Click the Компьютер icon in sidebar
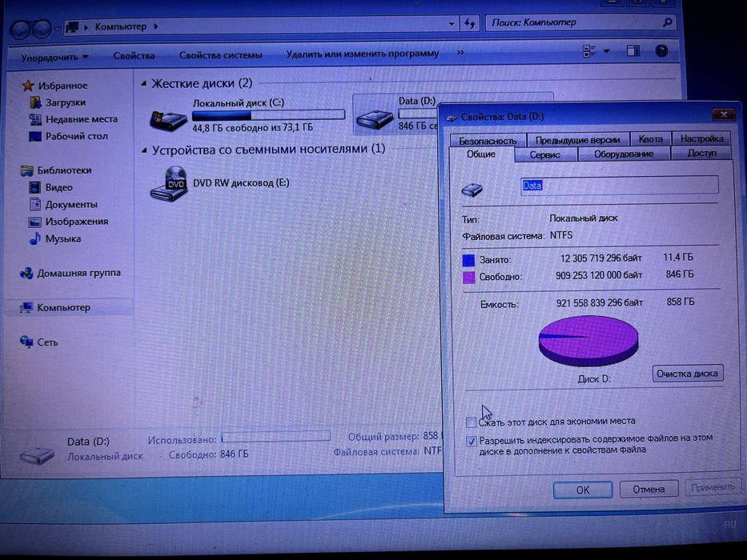This screenshot has width=747, height=560. click(x=26, y=308)
